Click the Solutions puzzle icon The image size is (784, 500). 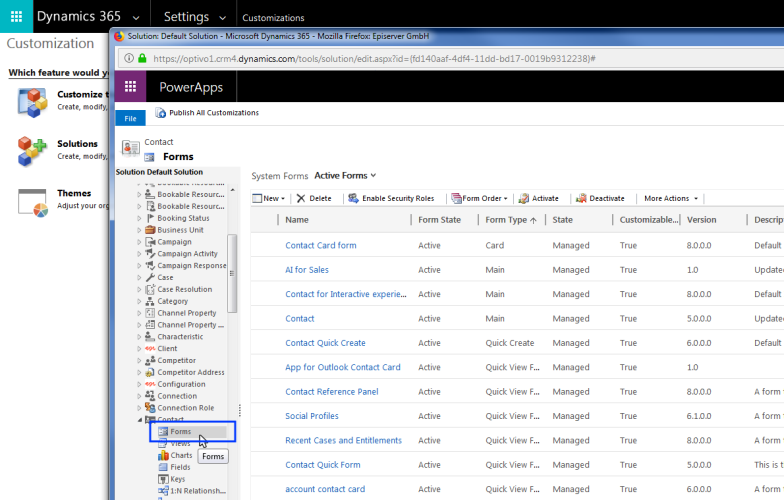point(32,151)
